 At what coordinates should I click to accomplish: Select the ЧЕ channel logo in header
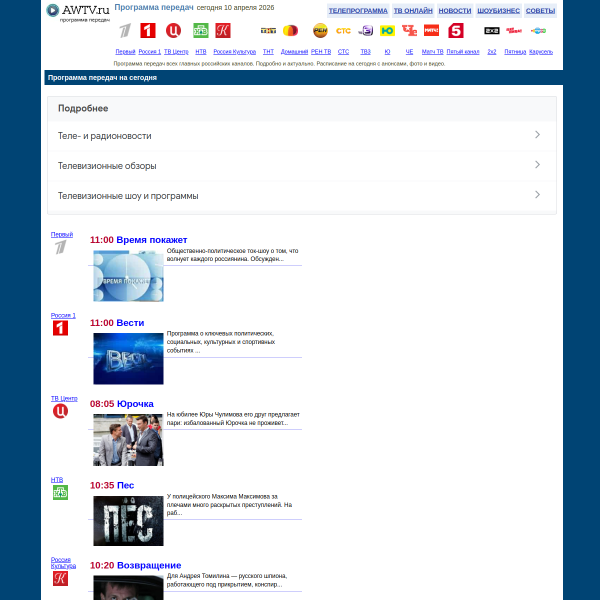(409, 31)
